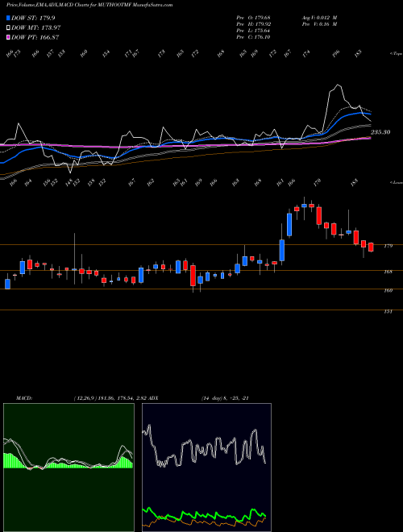Click the 'Pre L: 175.64' low value
The width and height of the screenshot is (403, 532).
point(253,31)
